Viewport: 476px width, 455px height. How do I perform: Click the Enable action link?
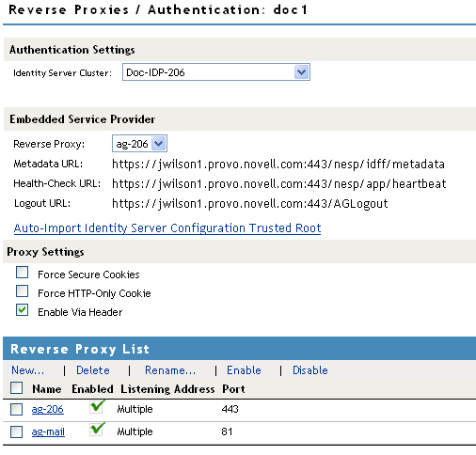click(244, 370)
